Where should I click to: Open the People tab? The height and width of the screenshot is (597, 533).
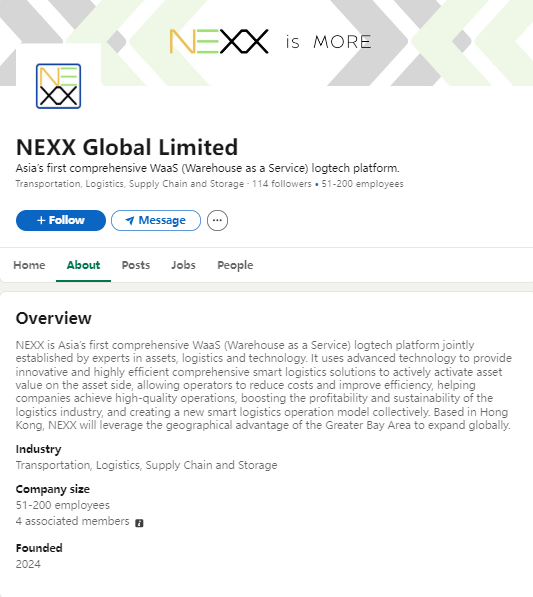[235, 265]
